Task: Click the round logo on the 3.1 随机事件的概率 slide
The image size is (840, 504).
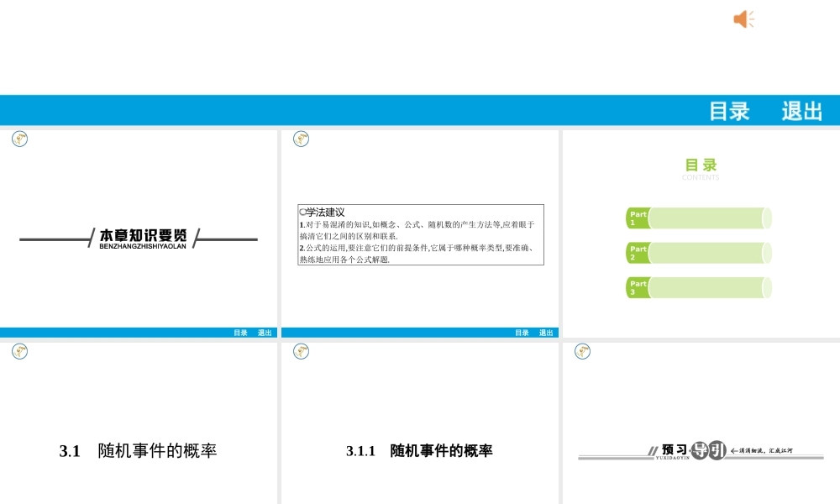Action: click(20, 351)
